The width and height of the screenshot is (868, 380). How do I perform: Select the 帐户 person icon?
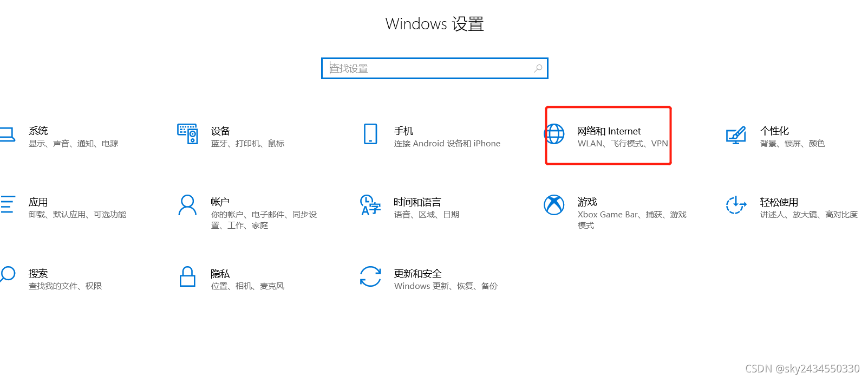[x=187, y=205]
